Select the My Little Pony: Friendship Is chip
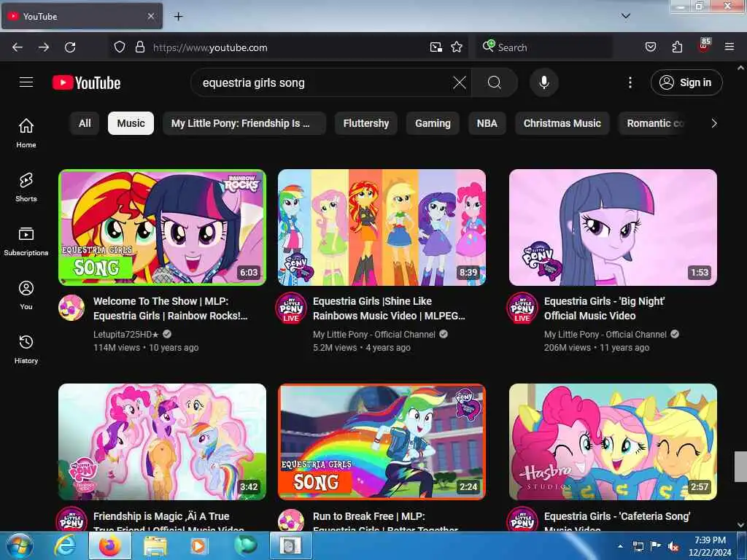Image resolution: width=747 pixels, height=560 pixels. (244, 123)
